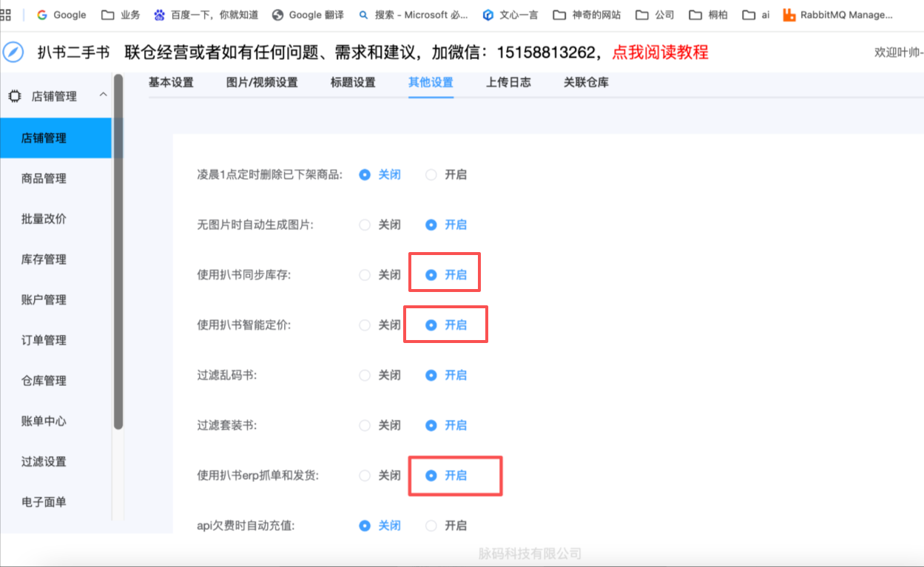Set 使用扒书同步库存 to 关闭
924x567 pixels.
[x=380, y=275]
